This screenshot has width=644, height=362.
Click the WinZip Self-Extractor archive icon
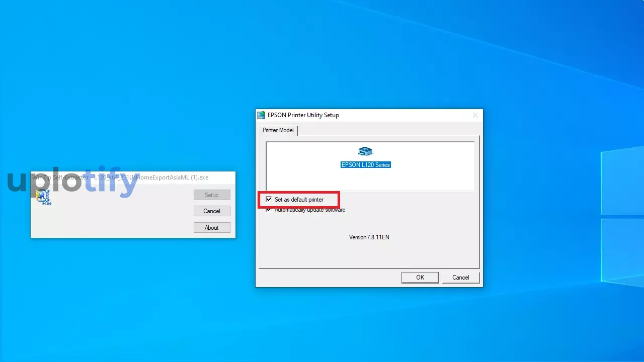44,197
